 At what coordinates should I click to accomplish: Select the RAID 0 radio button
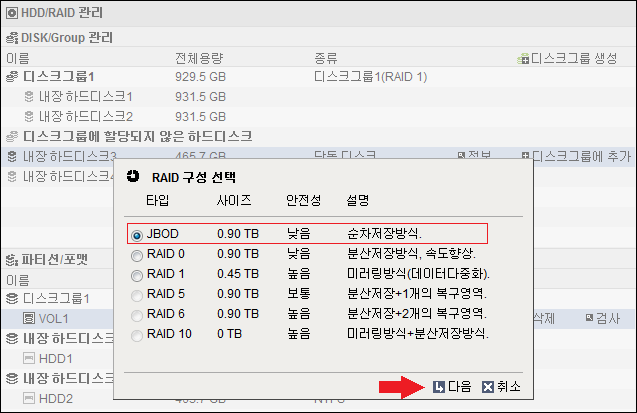137,255
